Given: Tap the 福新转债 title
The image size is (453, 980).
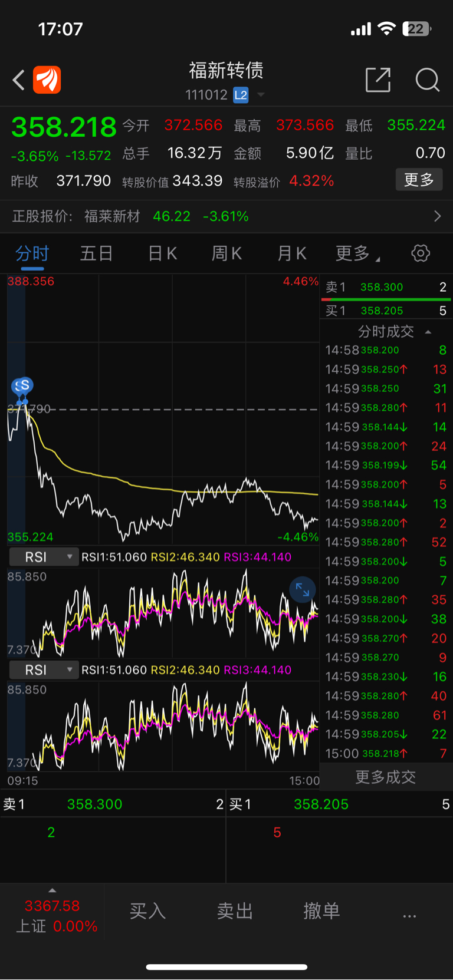Looking at the screenshot, I should [226, 71].
